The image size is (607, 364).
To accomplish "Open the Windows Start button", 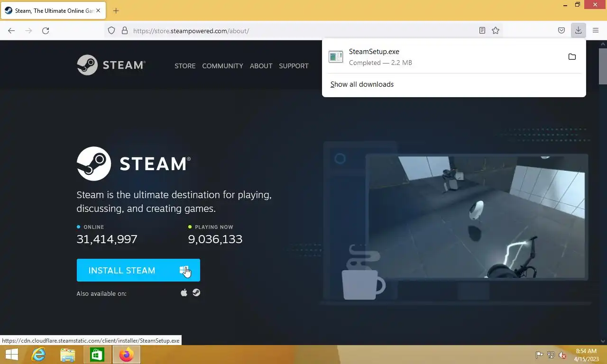I will 11,355.
